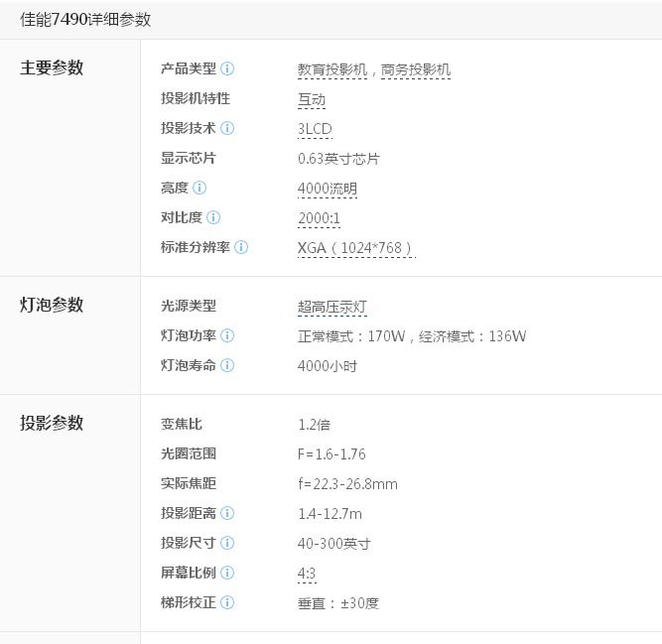Click info icon next to 投影技术

click(227, 128)
